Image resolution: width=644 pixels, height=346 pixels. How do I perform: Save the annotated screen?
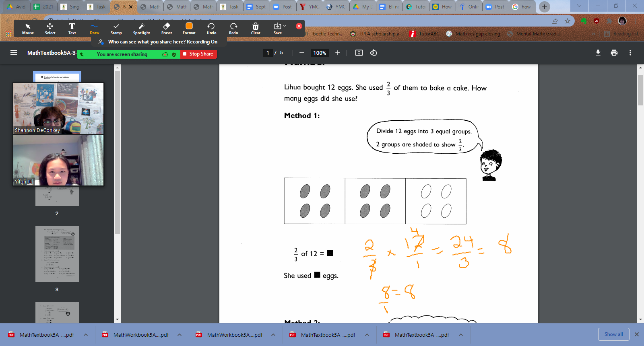point(278,29)
